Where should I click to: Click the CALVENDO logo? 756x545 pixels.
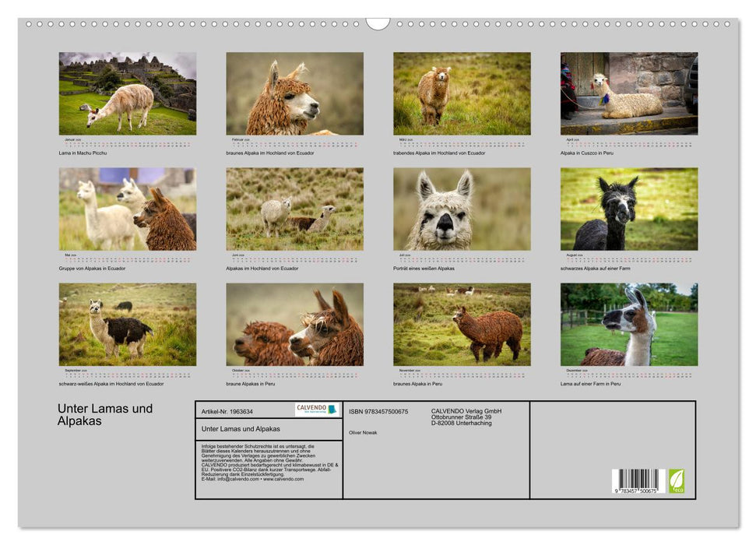tap(317, 410)
